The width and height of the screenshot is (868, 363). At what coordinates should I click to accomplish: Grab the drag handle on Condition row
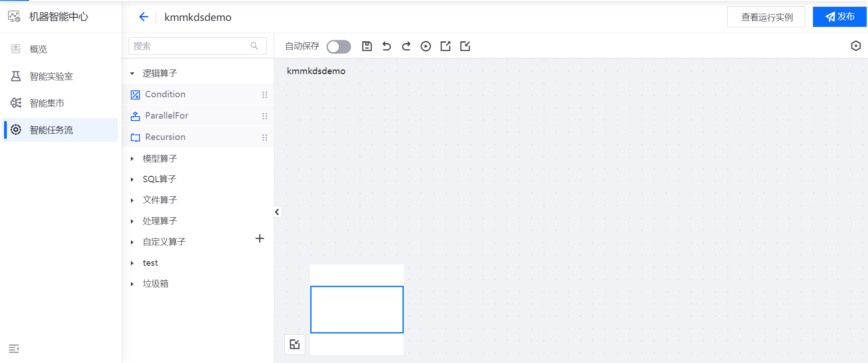[x=265, y=94]
